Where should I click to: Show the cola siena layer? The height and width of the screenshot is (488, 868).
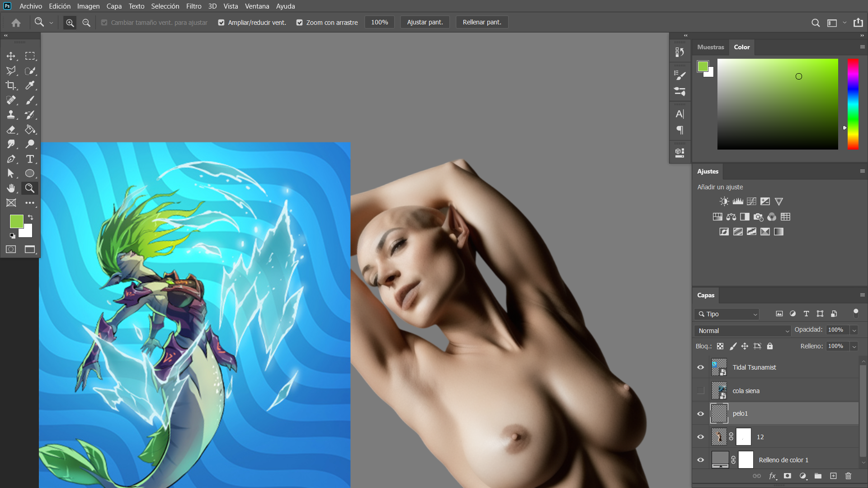701,391
